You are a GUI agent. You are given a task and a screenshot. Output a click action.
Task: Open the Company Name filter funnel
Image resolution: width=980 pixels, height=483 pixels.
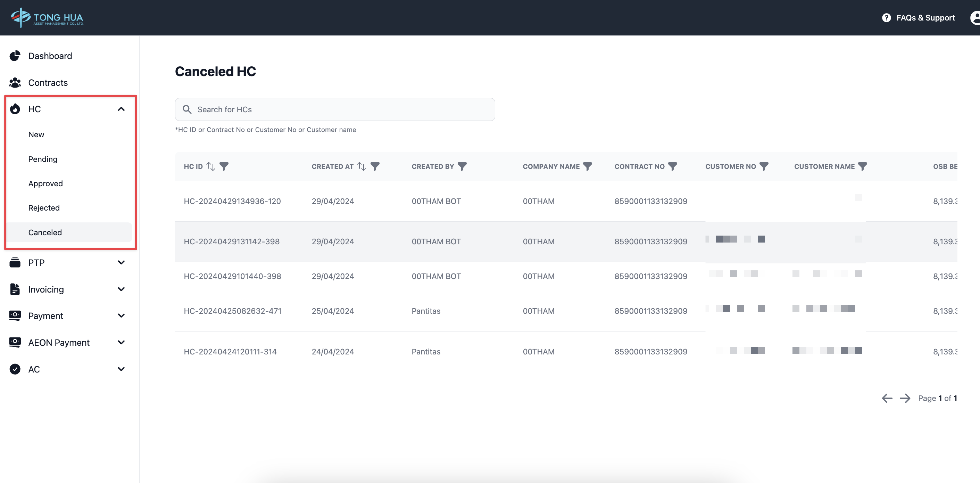[x=587, y=166]
